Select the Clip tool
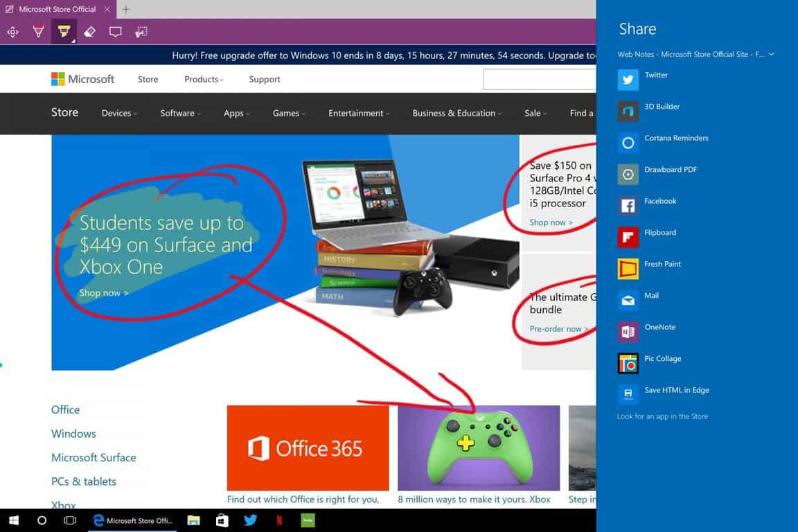Screen dimensions: 798x532 point(141,32)
